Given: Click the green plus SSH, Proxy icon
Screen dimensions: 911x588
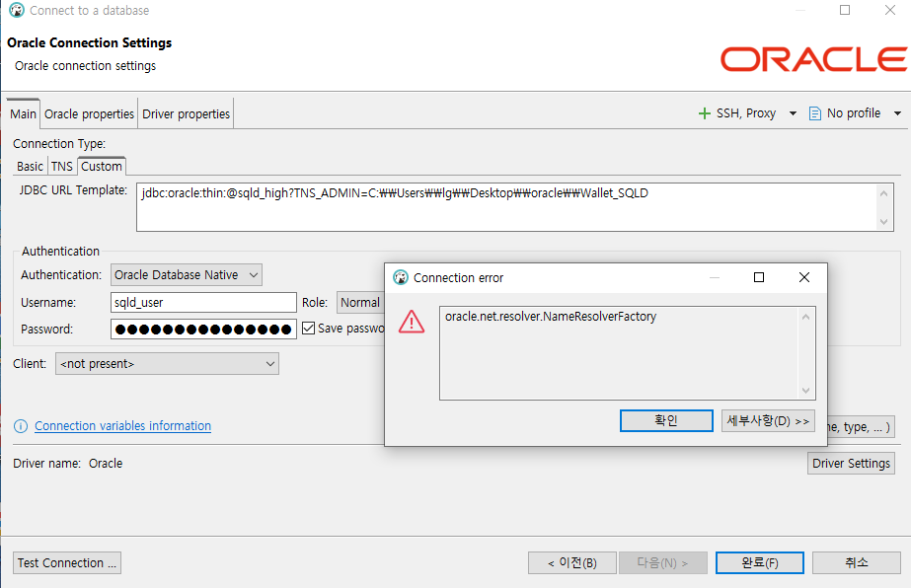Looking at the screenshot, I should pos(704,113).
